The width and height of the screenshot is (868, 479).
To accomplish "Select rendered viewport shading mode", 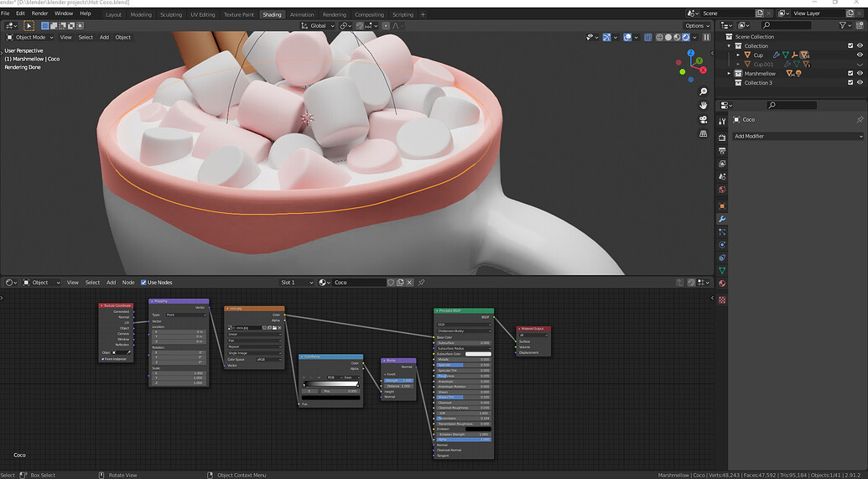I will (686, 37).
